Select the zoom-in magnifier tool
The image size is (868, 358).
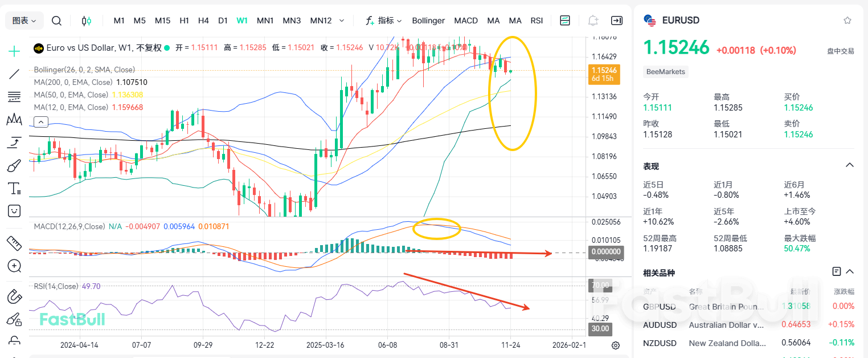pos(14,266)
